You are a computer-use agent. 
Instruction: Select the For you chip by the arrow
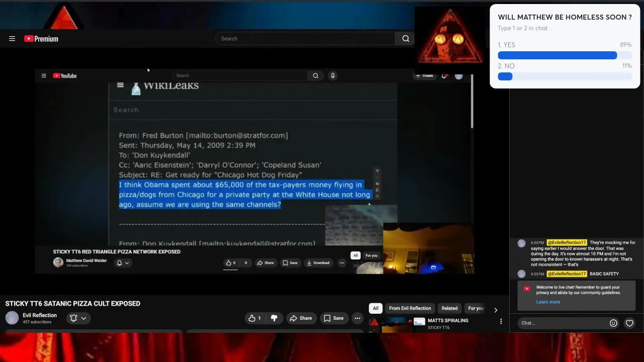tap(475, 308)
